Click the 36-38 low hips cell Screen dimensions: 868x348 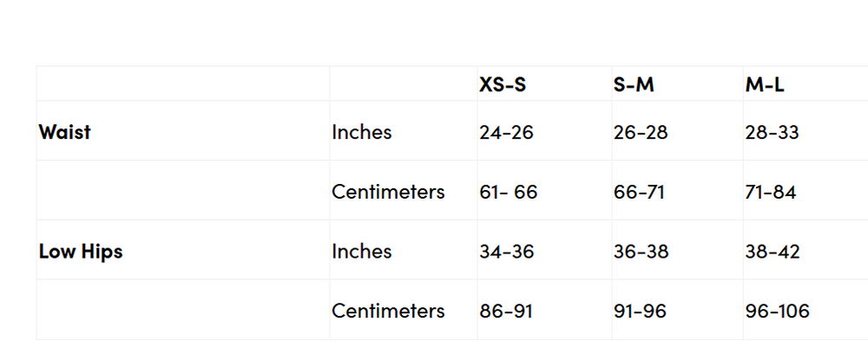(641, 252)
